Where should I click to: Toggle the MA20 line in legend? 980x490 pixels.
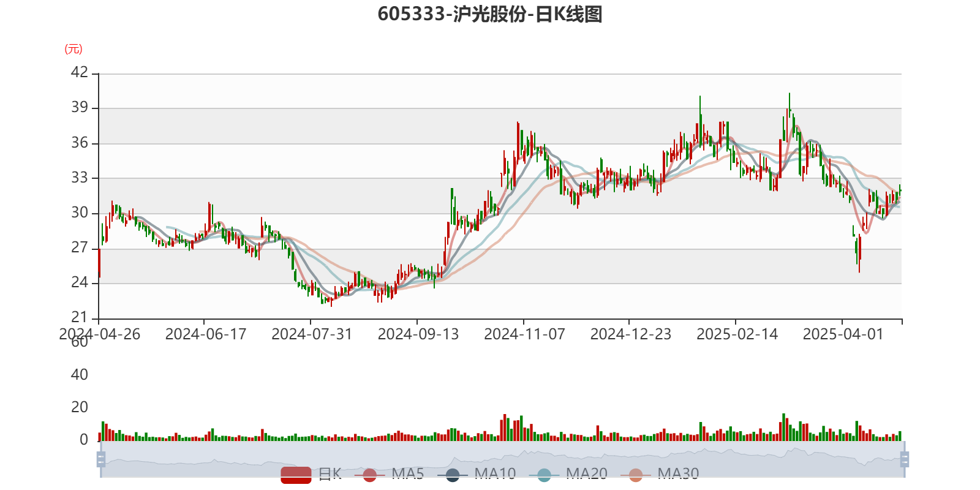[x=568, y=474]
